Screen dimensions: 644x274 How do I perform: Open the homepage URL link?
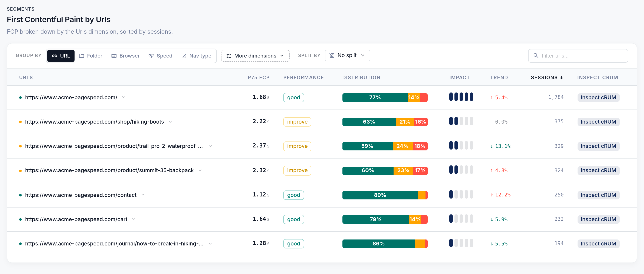(71, 97)
